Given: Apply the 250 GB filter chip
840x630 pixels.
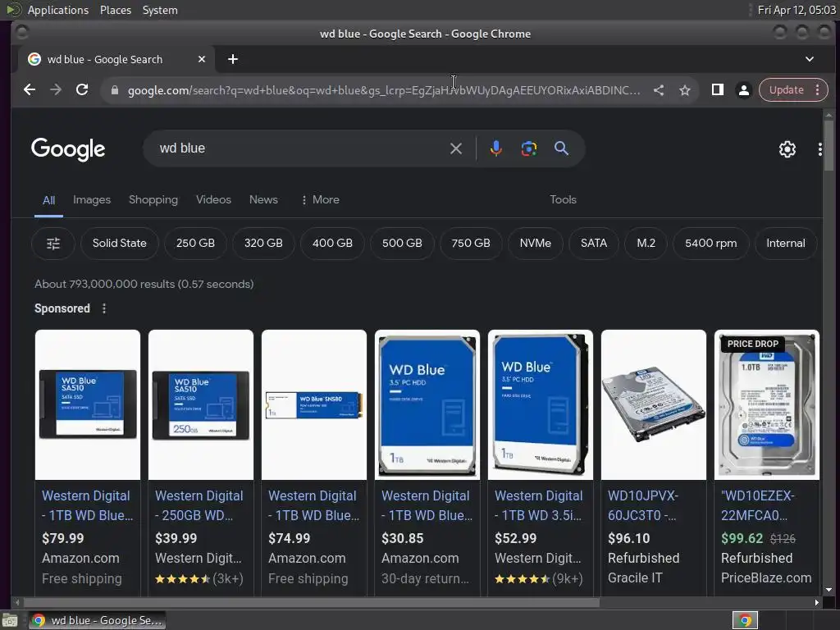Looking at the screenshot, I should (195, 243).
